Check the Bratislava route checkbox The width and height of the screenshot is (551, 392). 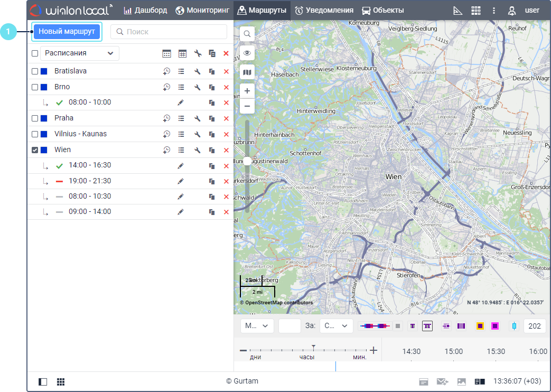point(35,71)
